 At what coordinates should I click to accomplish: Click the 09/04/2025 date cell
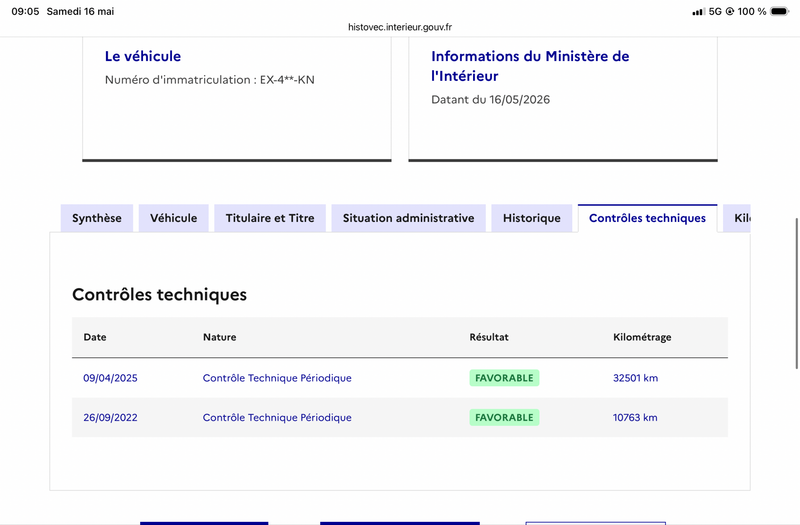pyautogui.click(x=110, y=378)
